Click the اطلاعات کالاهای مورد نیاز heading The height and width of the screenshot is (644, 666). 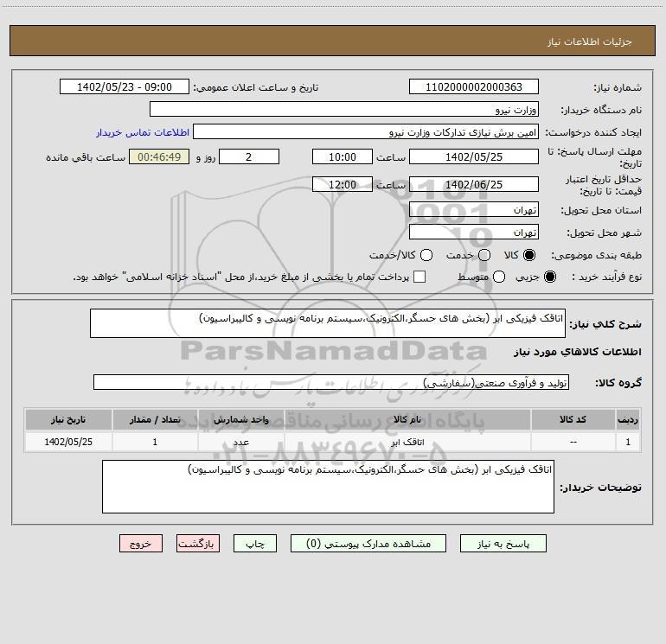click(577, 352)
